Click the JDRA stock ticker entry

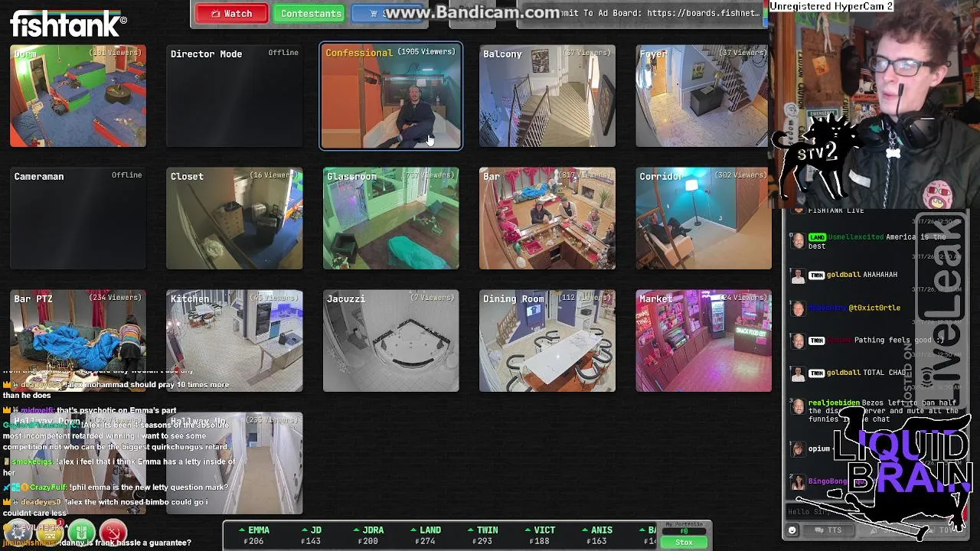[367, 535]
